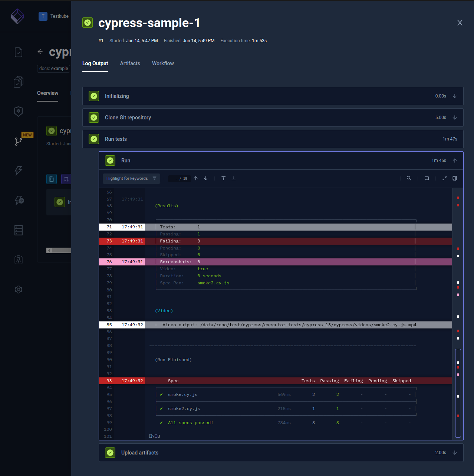Select the Executors sidebar icon
This screenshot has width=474, height=476.
click(x=19, y=200)
